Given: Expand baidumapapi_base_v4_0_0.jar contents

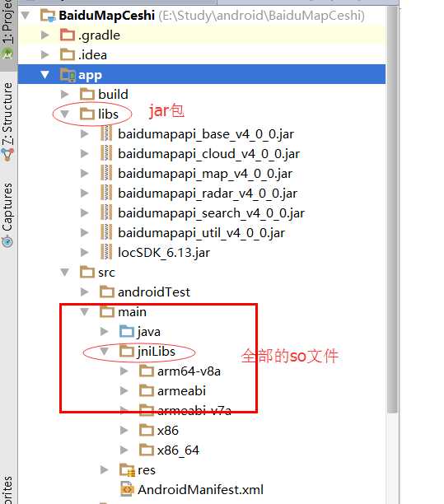Looking at the screenshot, I should pos(84,133).
